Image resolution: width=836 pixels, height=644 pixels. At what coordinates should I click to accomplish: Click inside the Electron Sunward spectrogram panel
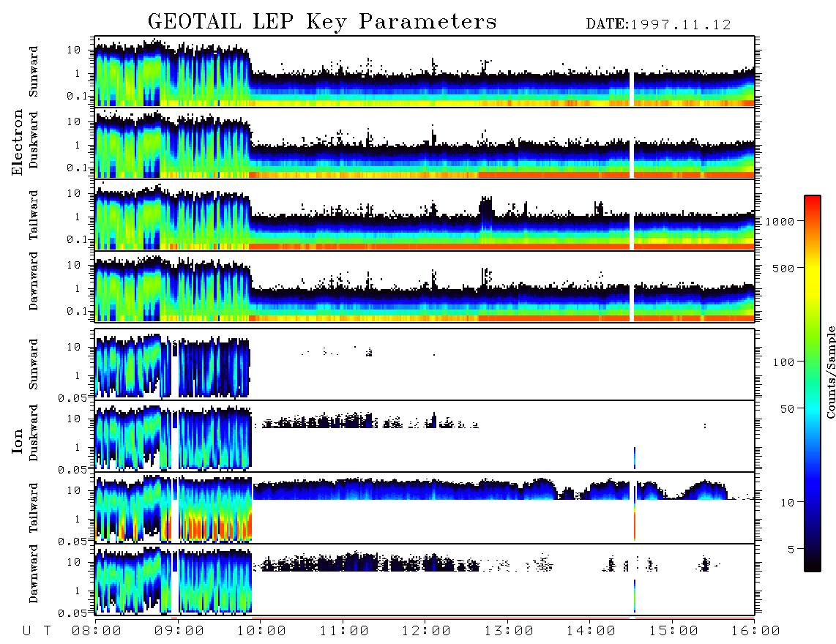(425, 72)
